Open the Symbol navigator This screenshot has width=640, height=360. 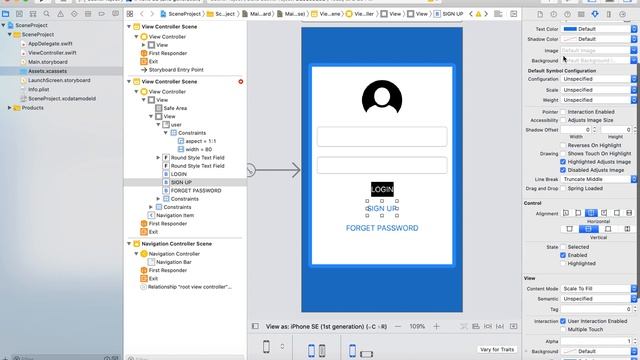coord(33,14)
